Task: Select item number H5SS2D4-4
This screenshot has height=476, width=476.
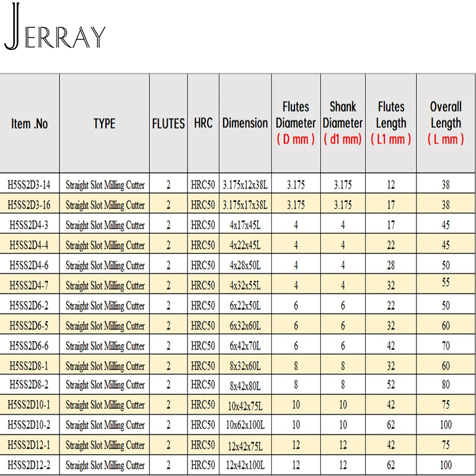Action: 29,245
